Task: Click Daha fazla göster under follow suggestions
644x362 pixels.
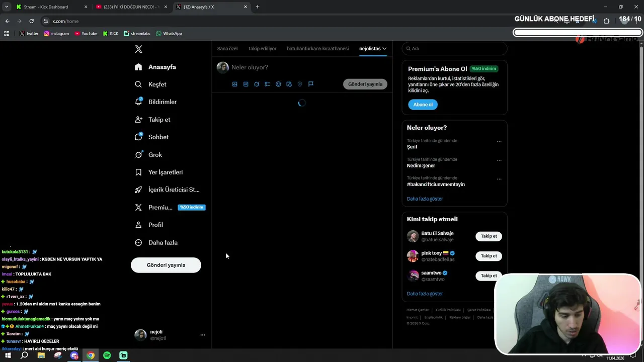Action: click(x=425, y=294)
